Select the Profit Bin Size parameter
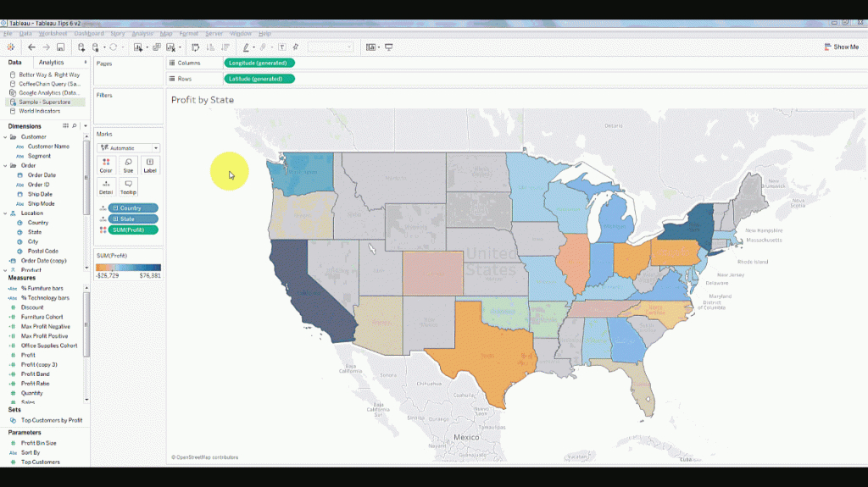868x487 pixels. point(39,443)
